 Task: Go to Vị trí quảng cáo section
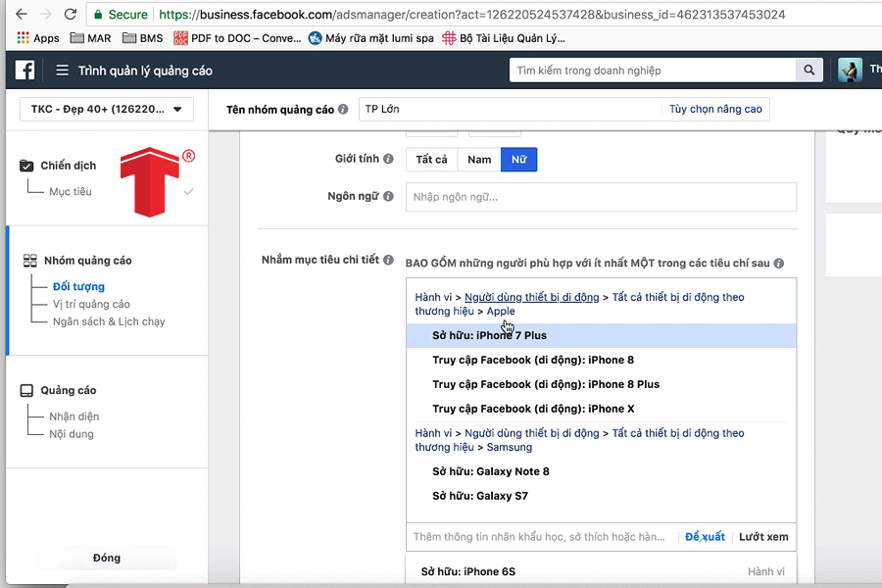point(91,304)
